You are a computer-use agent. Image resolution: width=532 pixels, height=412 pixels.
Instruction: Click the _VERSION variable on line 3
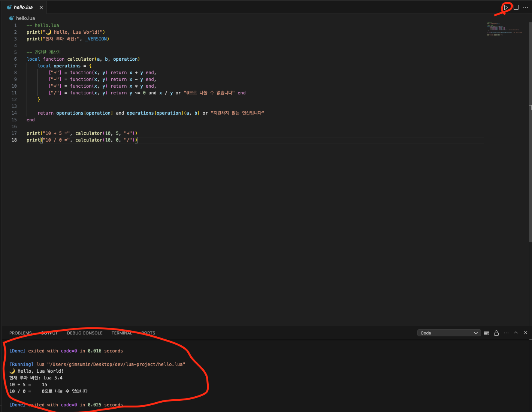pyautogui.click(x=96, y=39)
